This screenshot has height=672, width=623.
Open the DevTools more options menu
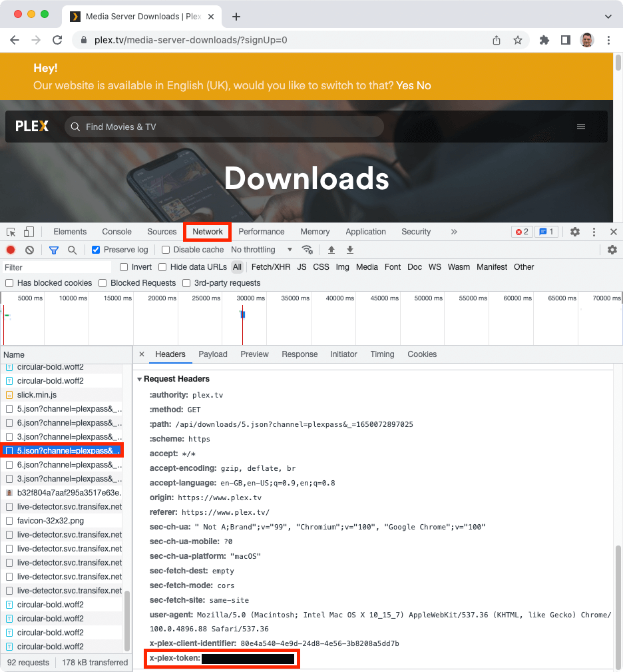point(594,231)
